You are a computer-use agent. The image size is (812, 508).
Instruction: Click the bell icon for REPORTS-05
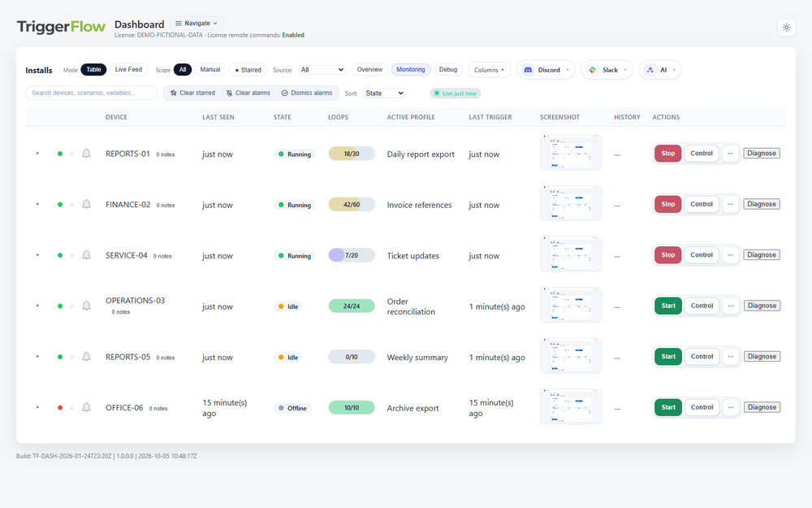point(87,357)
